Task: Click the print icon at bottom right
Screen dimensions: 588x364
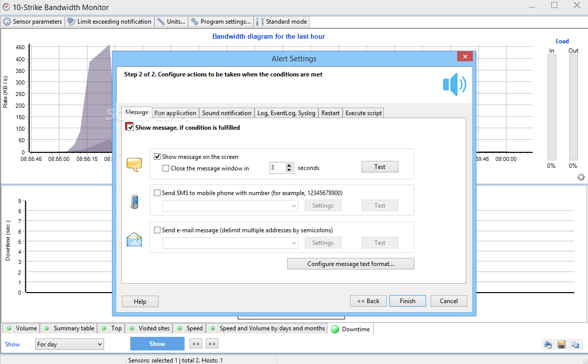Action: (548, 344)
